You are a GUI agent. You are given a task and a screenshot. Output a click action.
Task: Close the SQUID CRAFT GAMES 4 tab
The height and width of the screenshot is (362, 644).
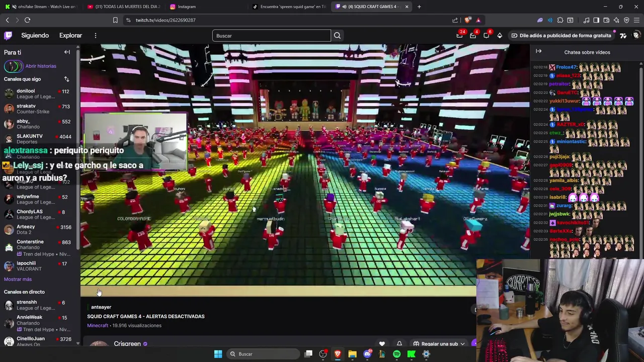(407, 7)
